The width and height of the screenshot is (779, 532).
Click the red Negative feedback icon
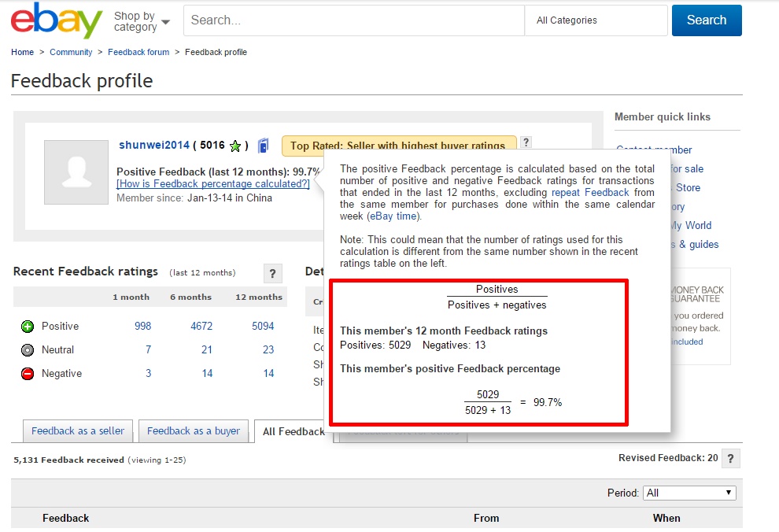pos(28,374)
